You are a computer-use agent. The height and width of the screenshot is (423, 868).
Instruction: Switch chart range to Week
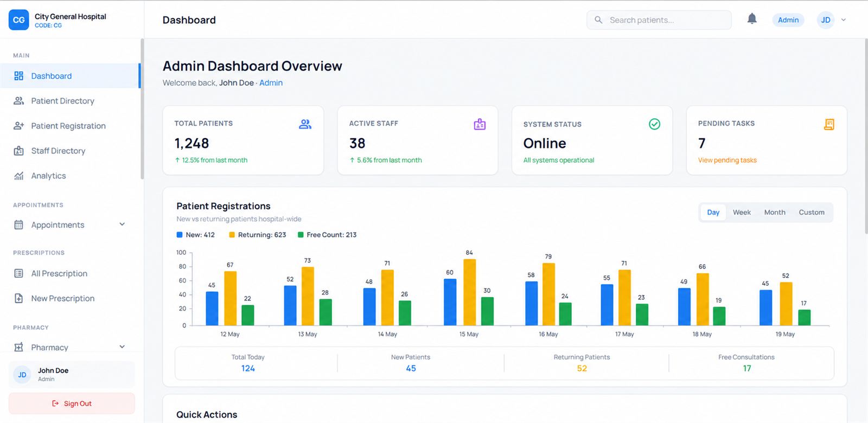click(742, 213)
